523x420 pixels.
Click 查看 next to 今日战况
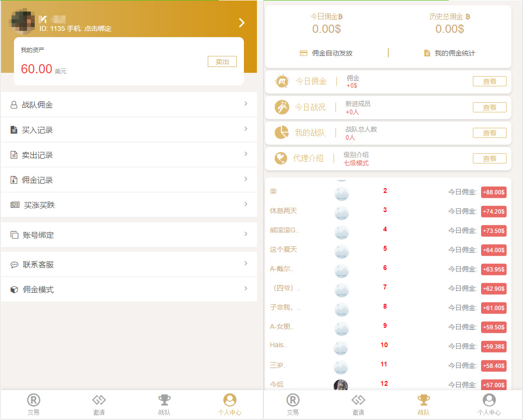pos(489,107)
